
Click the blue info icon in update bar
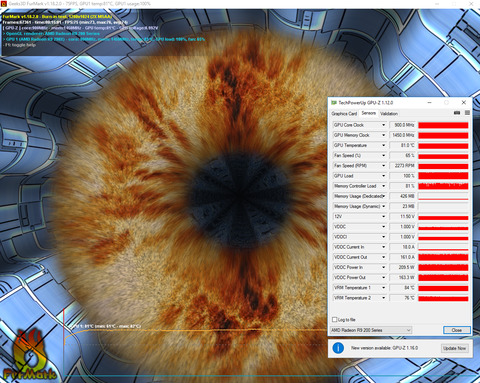click(338, 348)
